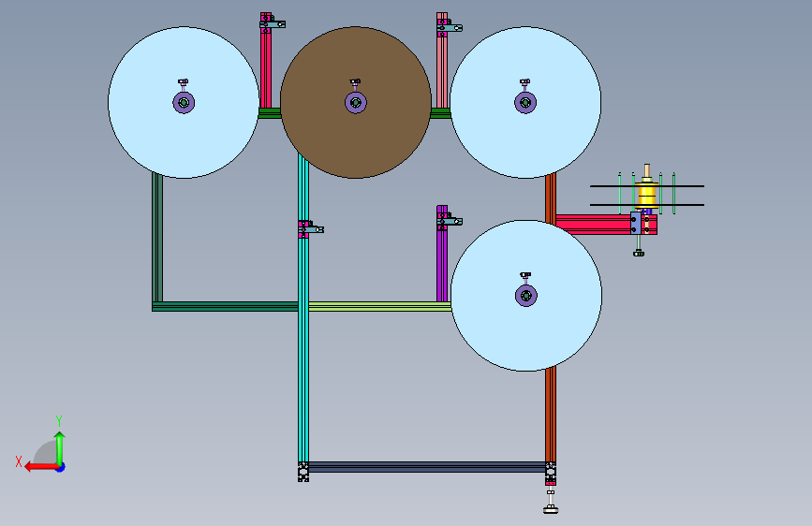Select the orange extrusion below the lower disc
Image resolution: width=812 pixels, height=526 pixels.
point(551,415)
